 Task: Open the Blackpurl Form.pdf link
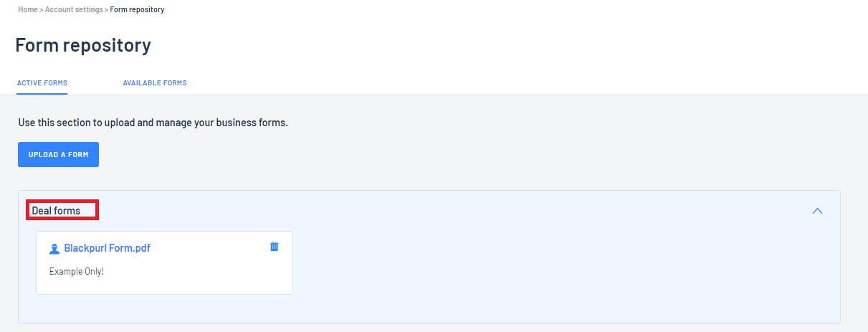pos(108,248)
